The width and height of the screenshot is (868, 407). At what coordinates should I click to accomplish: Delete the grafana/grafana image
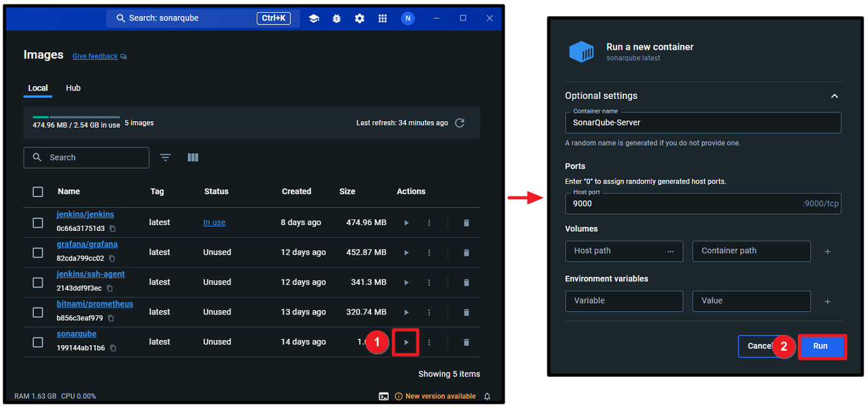(466, 253)
